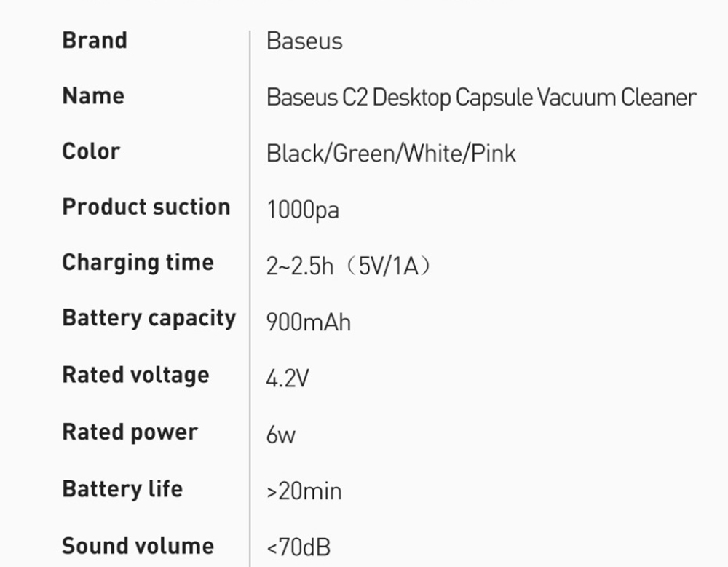
Task: Click the Name label
Action: pyautogui.click(x=93, y=96)
